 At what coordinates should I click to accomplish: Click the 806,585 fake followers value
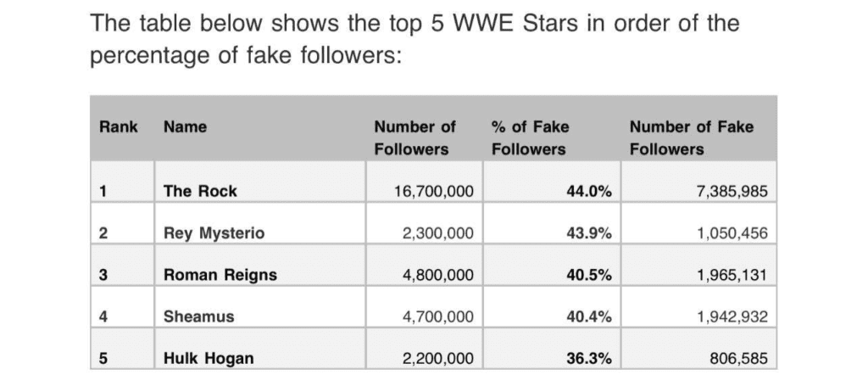(739, 358)
